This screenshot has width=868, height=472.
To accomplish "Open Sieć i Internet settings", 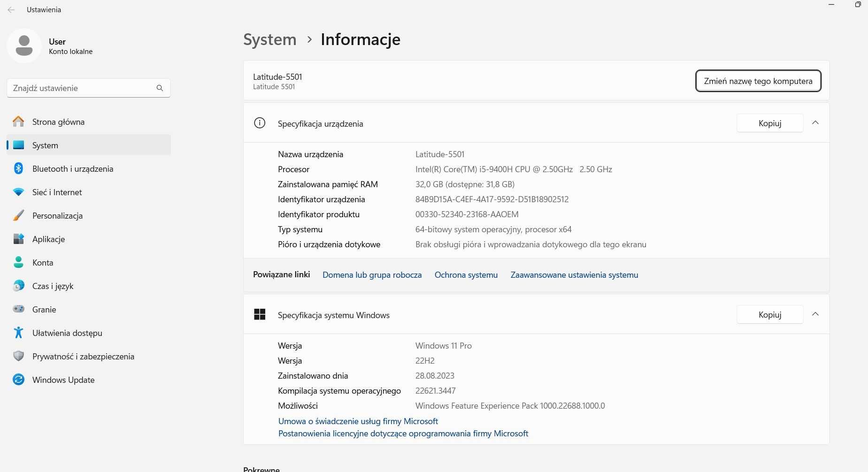I will coord(89,192).
